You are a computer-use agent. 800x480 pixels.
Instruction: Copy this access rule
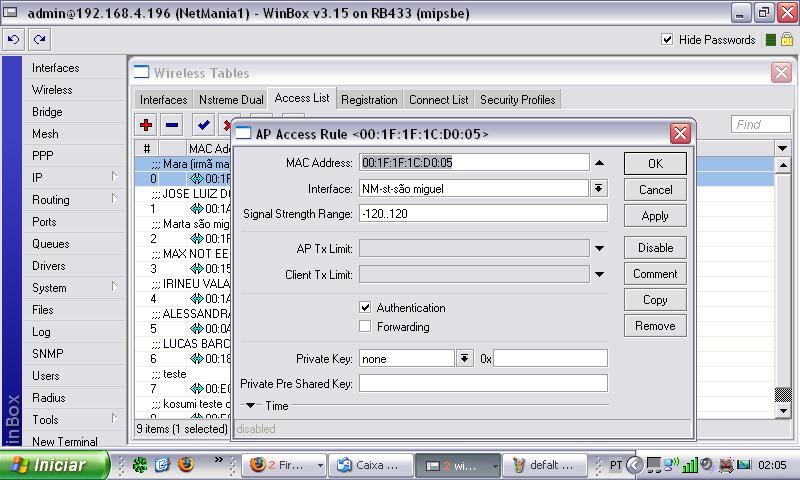(x=655, y=300)
